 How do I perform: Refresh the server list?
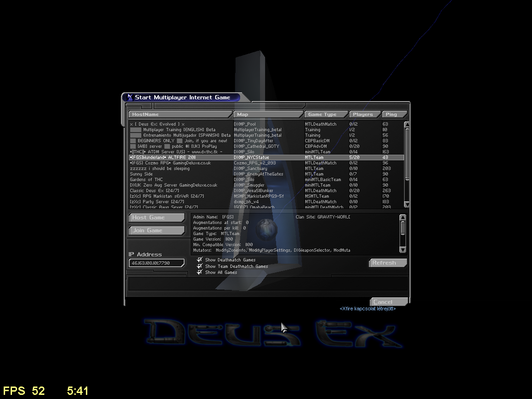point(388,263)
